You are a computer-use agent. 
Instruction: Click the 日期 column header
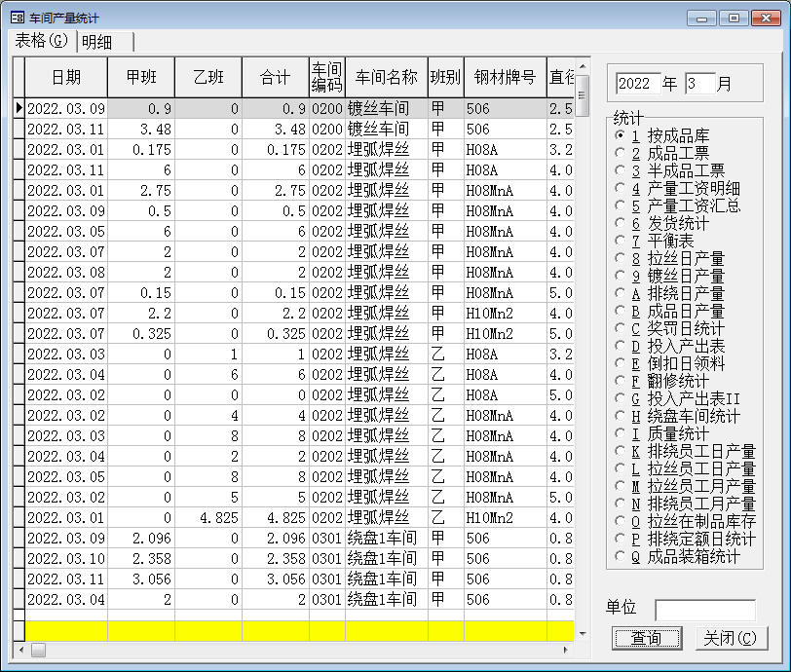(65, 77)
